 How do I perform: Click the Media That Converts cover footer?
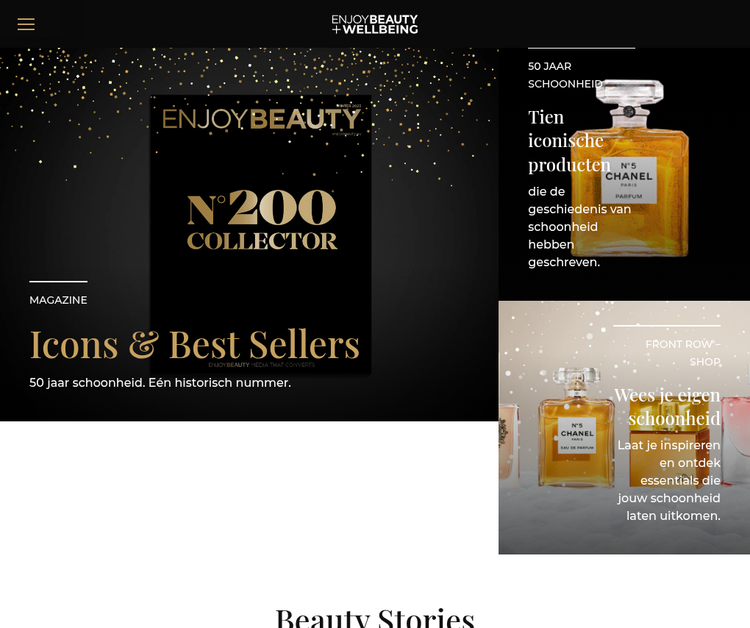point(261,365)
